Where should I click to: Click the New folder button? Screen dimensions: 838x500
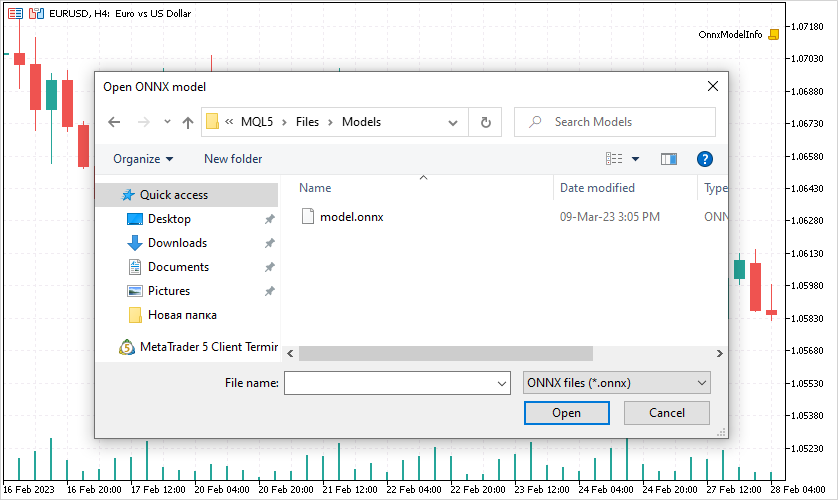coord(233,159)
